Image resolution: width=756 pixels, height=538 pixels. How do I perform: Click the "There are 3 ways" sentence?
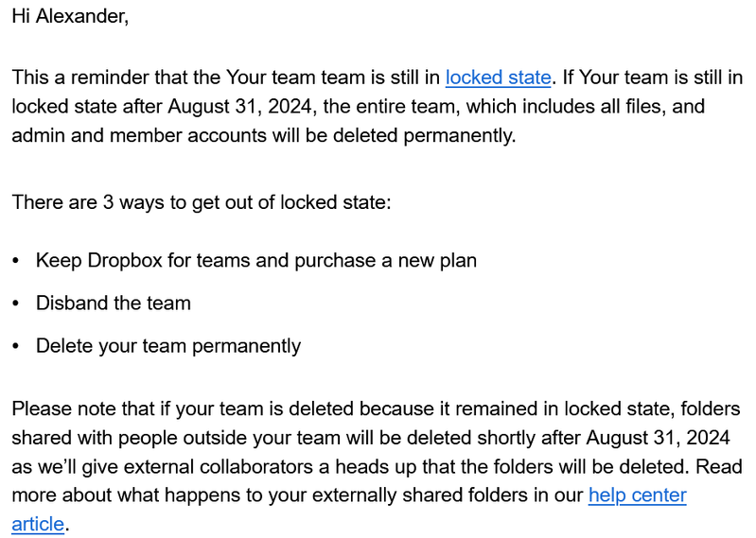[x=201, y=203]
